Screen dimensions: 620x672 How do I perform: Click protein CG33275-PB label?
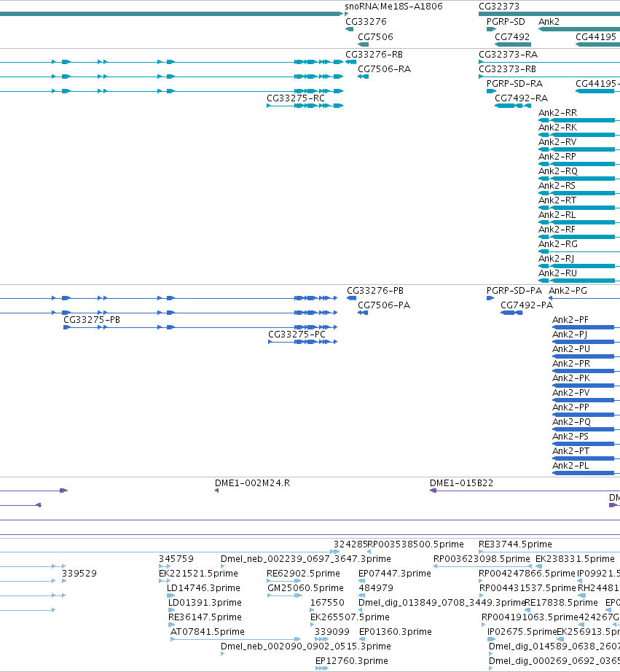[92, 320]
